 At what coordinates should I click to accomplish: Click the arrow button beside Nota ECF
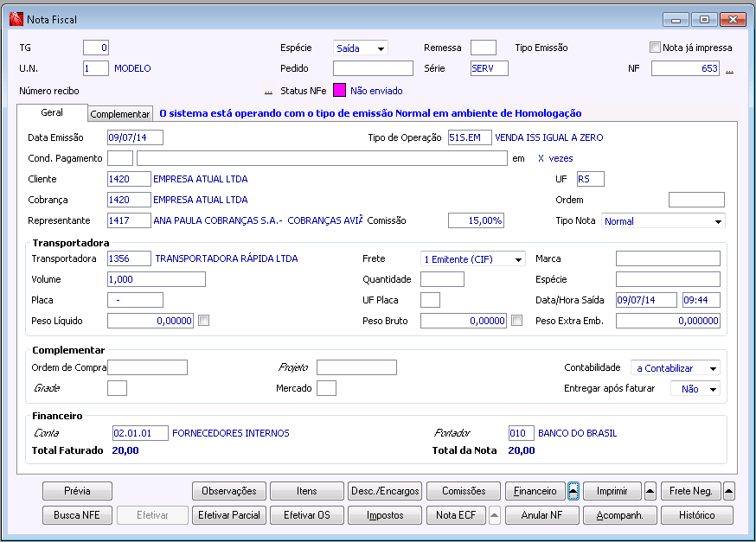[x=495, y=515]
